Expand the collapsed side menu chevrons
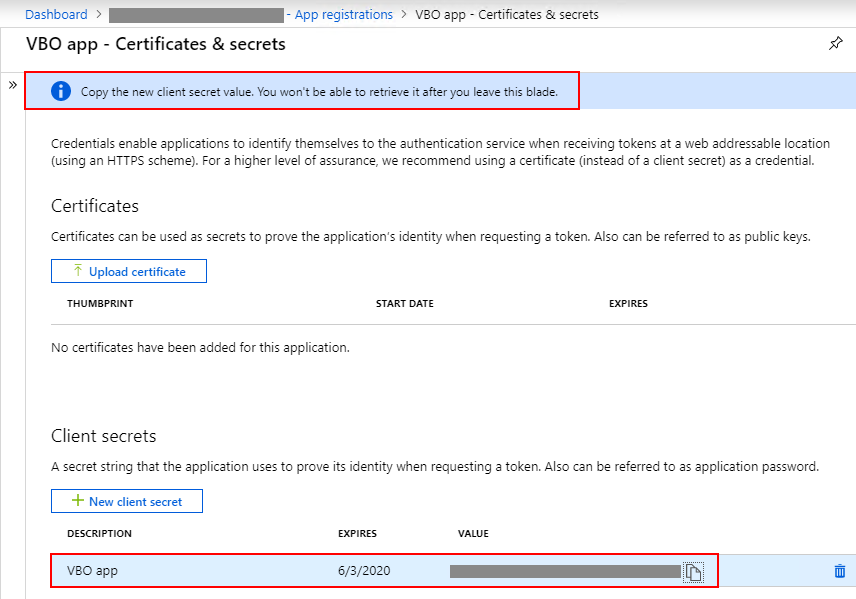This screenshot has height=599, width=856. coord(13,85)
